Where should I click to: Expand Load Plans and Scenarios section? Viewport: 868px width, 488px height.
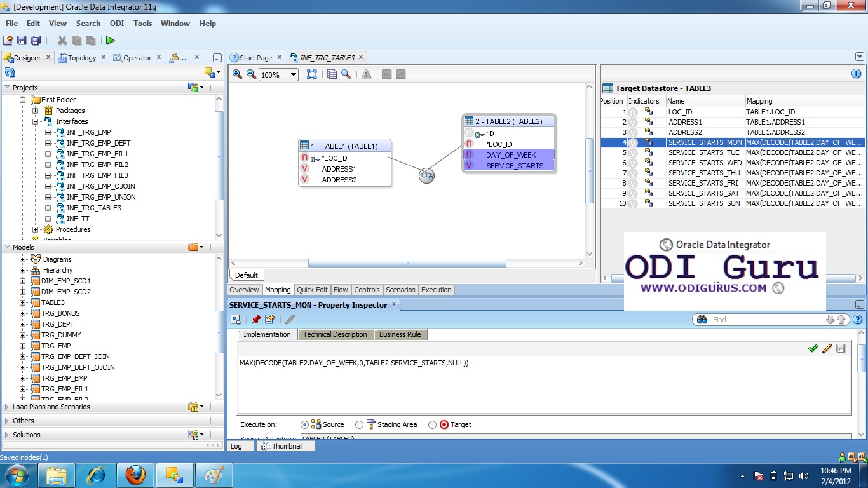[7, 407]
